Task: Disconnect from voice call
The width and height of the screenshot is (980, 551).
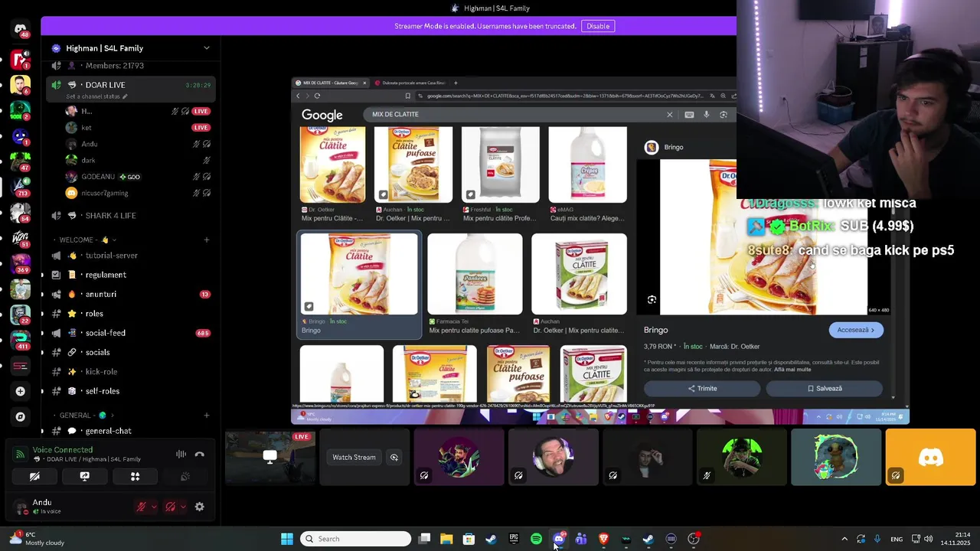Action: pyautogui.click(x=200, y=455)
